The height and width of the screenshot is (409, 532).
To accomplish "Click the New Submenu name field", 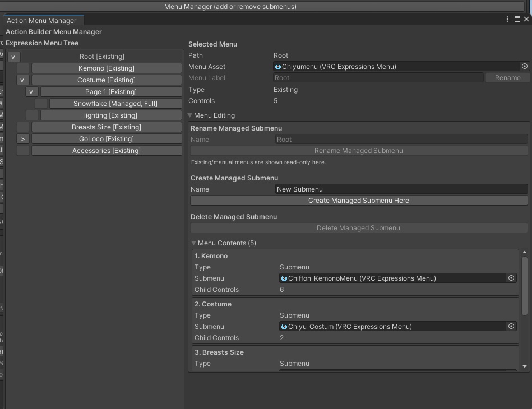I will pos(401,189).
